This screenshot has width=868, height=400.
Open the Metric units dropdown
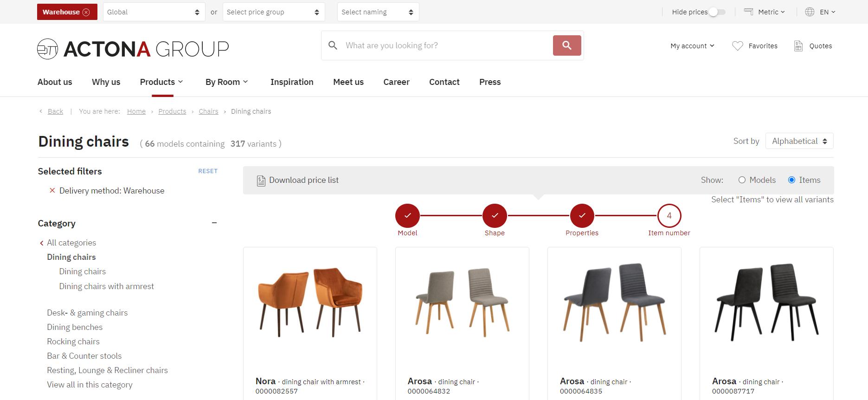coord(772,12)
